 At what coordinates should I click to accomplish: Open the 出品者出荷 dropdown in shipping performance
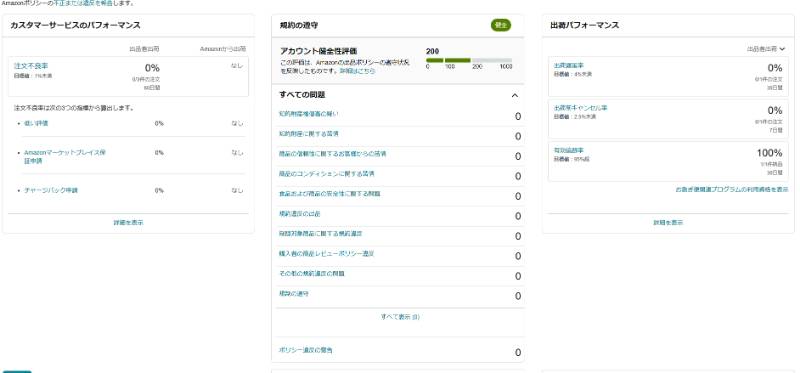(x=766, y=49)
